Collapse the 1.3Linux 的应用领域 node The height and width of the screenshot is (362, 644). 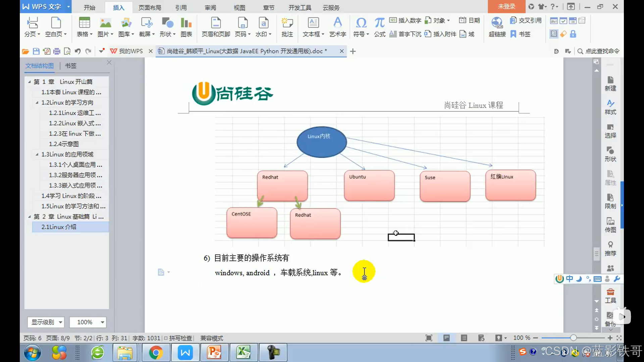[37, 154]
